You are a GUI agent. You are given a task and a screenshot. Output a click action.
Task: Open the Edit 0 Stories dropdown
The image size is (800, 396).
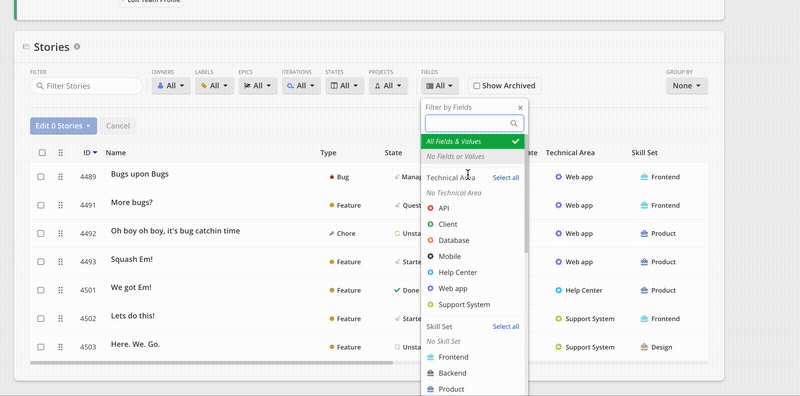click(63, 126)
